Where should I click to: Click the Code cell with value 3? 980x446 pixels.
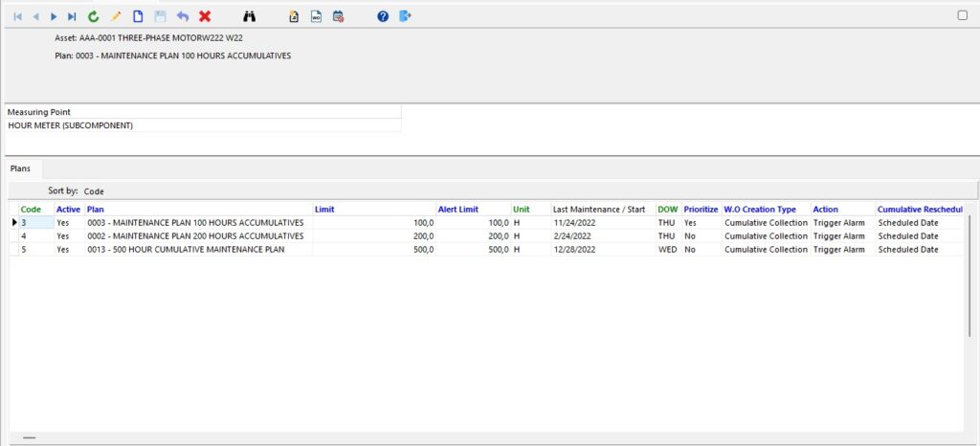tap(37, 222)
